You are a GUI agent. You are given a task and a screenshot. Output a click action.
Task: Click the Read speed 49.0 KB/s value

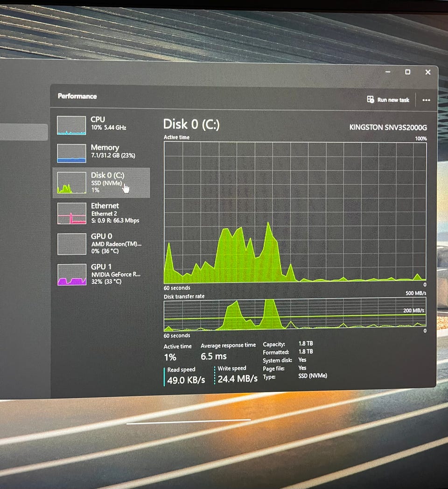[x=186, y=380]
